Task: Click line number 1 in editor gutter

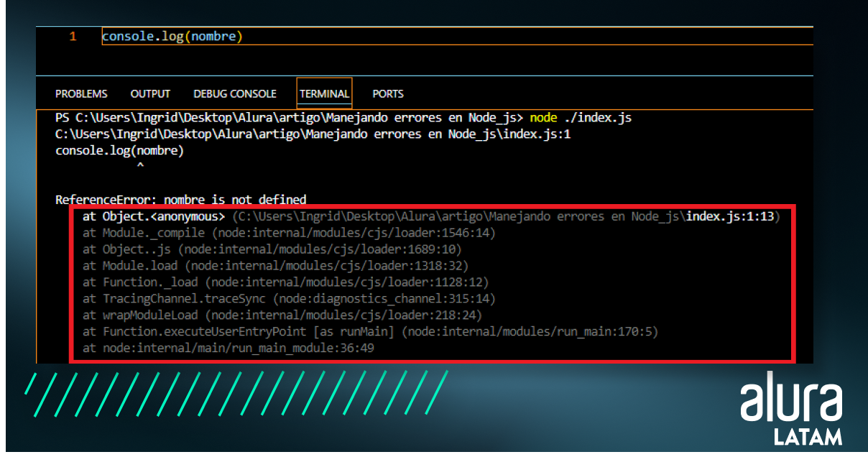Action: coord(73,37)
